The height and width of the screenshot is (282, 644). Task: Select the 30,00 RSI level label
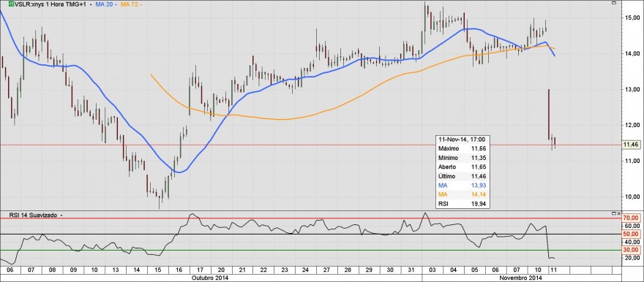632,250
